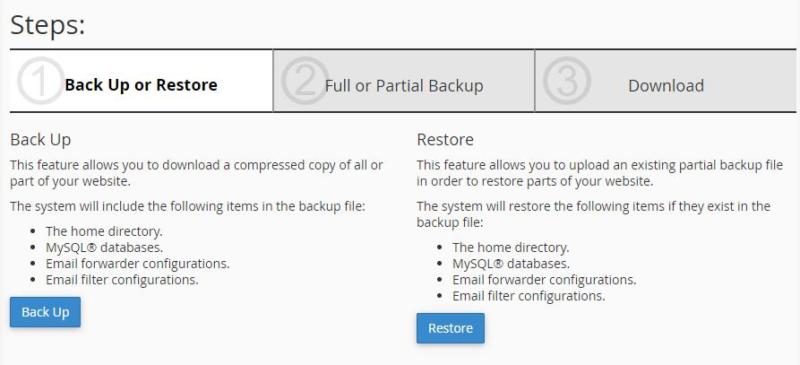800x365 pixels.
Task: Click the blue Back Up button
Action: coord(45,312)
